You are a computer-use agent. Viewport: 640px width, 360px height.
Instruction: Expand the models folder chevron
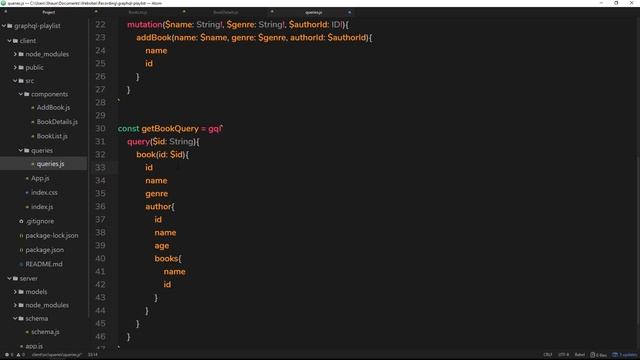[15, 292]
